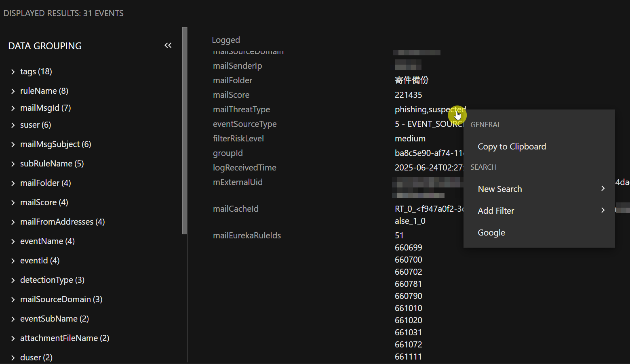
Task: Collapse the Data Grouping panel
Action: [168, 46]
